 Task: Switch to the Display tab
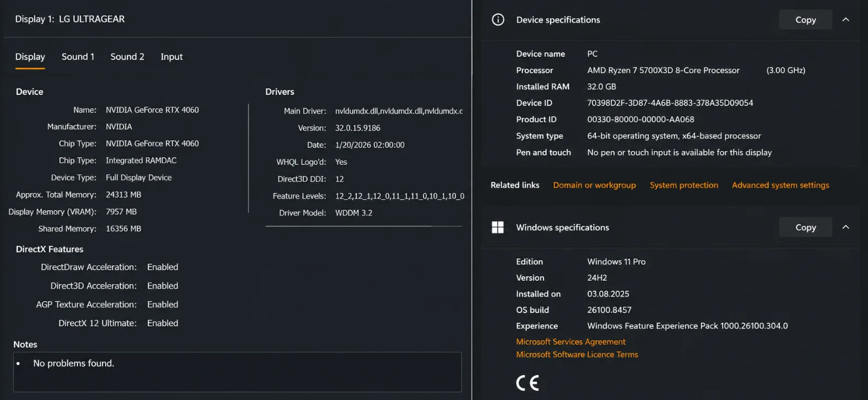coord(30,57)
